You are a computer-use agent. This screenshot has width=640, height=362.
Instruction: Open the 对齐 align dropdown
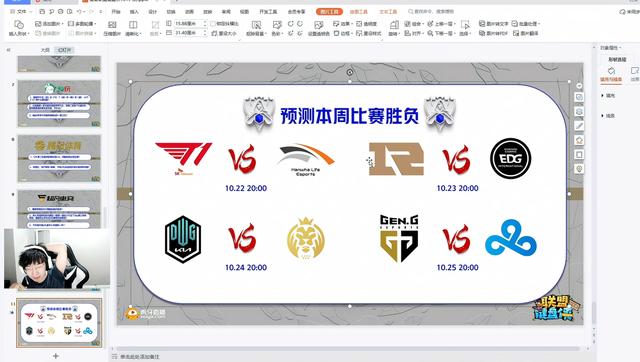414,33
